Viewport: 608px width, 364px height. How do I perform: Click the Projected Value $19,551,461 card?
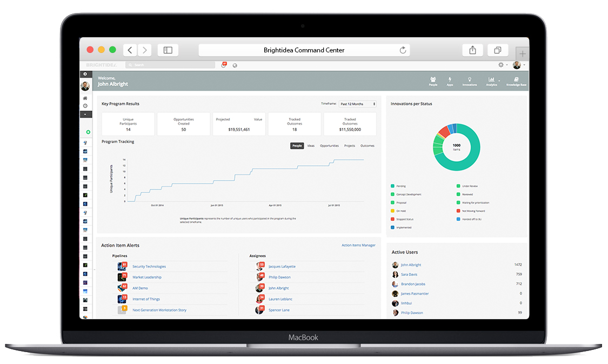pyautogui.click(x=239, y=124)
